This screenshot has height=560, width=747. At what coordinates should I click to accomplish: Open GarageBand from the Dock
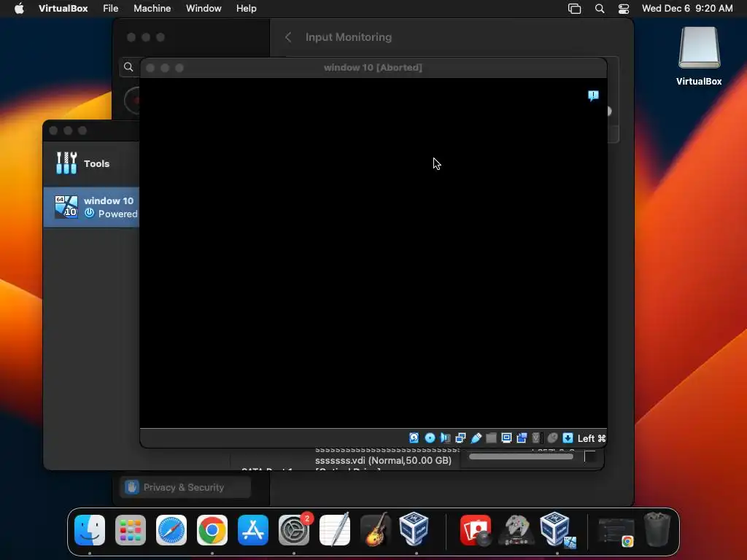point(376,529)
